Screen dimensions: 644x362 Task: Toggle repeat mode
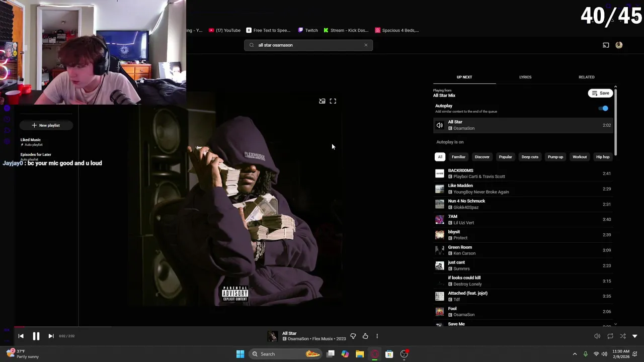pos(610,336)
